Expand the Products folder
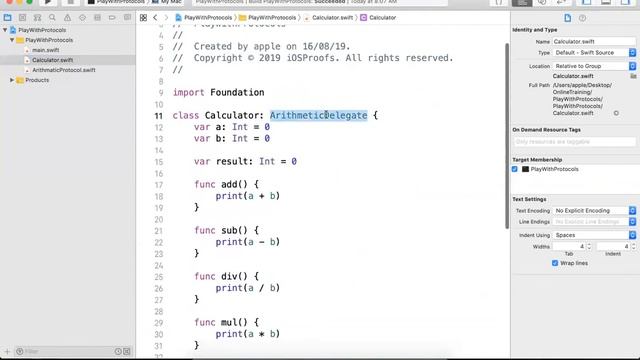Viewport: 640px width, 360px height. (12, 80)
